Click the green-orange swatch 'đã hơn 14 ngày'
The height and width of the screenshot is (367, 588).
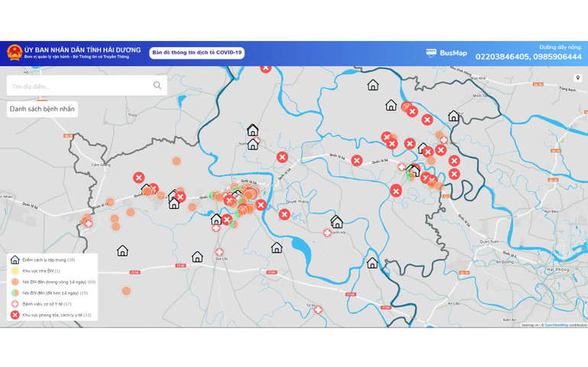tap(15, 292)
